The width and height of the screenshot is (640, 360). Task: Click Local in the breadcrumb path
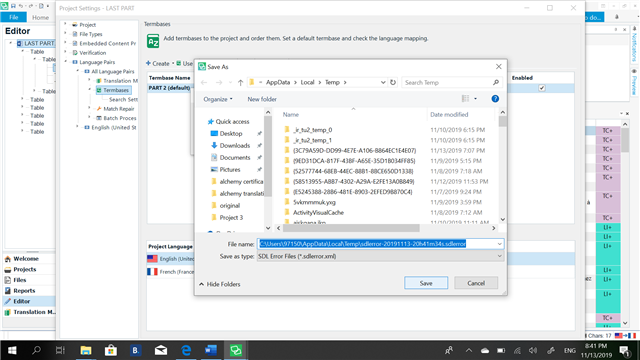click(x=307, y=82)
